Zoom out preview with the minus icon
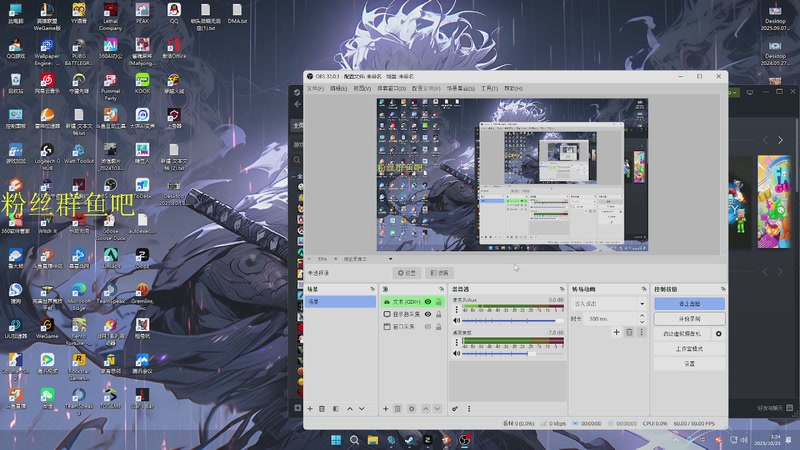 309,259
